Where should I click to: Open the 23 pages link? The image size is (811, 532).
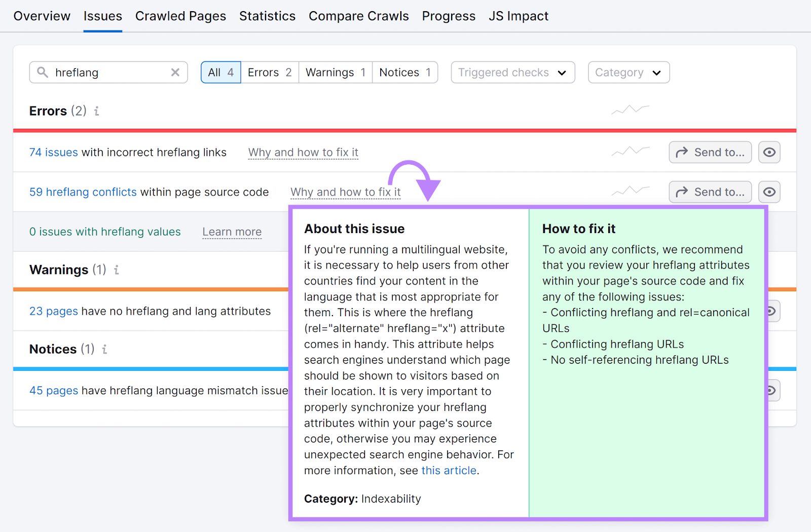pyautogui.click(x=54, y=311)
